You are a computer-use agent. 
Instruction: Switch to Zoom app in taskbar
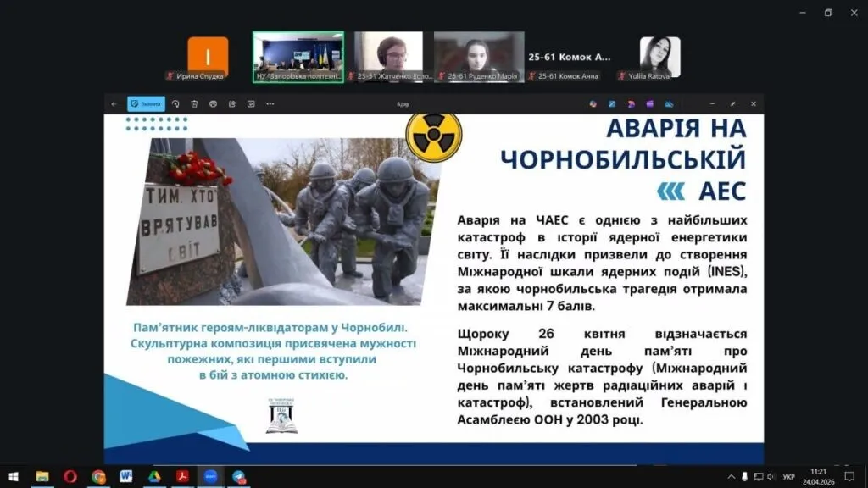point(211,476)
